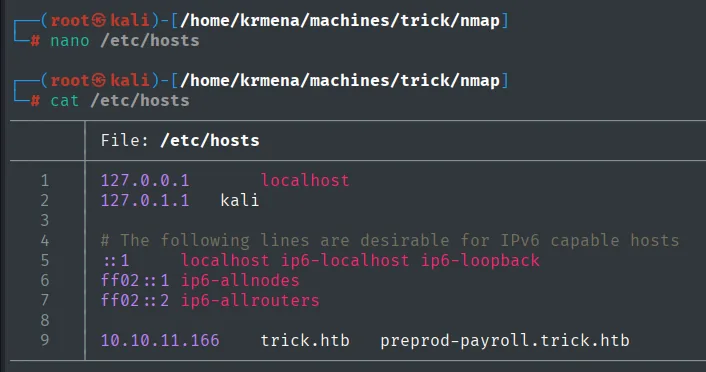The height and width of the screenshot is (372, 706).
Task: Click the skull icon in second prompt
Action: tap(99, 80)
